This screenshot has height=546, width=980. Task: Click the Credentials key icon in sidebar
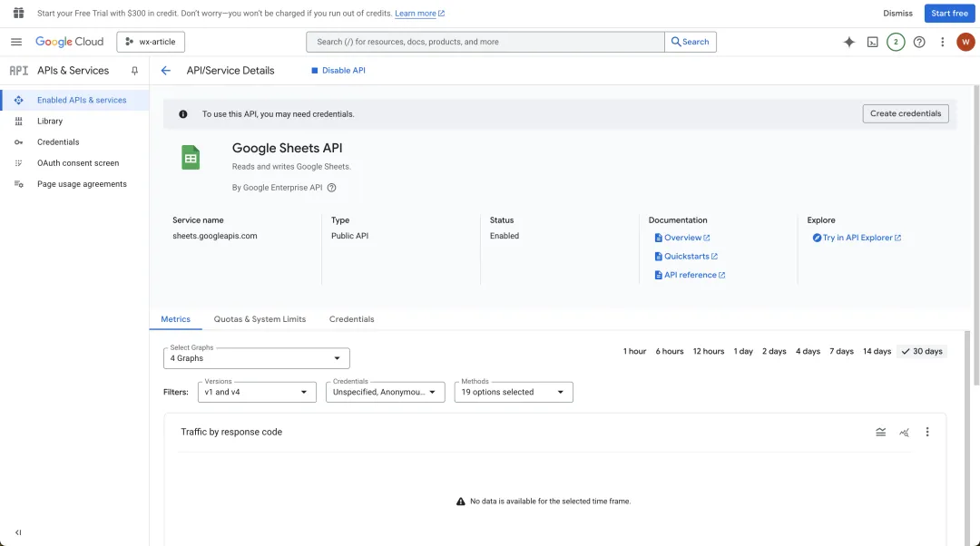[x=18, y=141]
